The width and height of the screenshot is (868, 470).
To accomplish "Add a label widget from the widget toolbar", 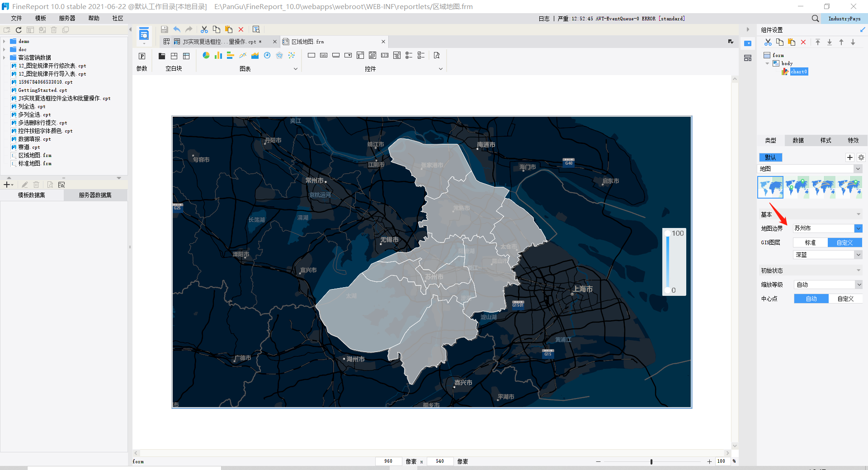I will 324,55.
